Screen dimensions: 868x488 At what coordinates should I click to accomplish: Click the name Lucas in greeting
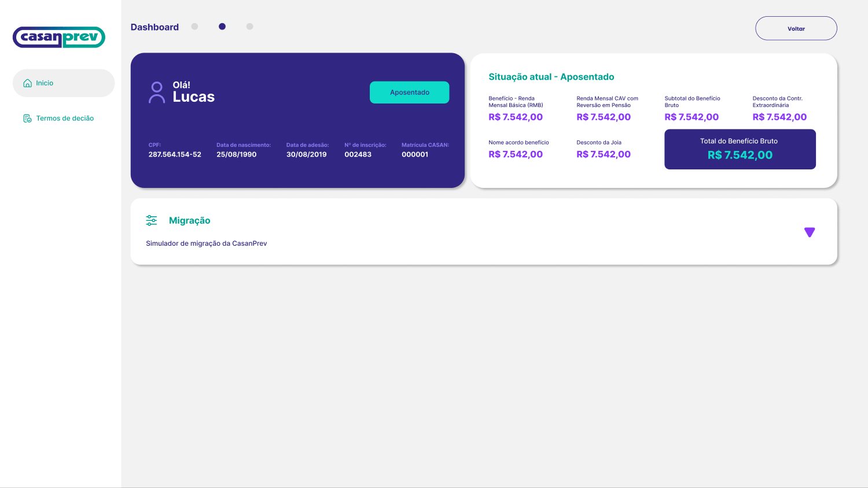tap(194, 97)
